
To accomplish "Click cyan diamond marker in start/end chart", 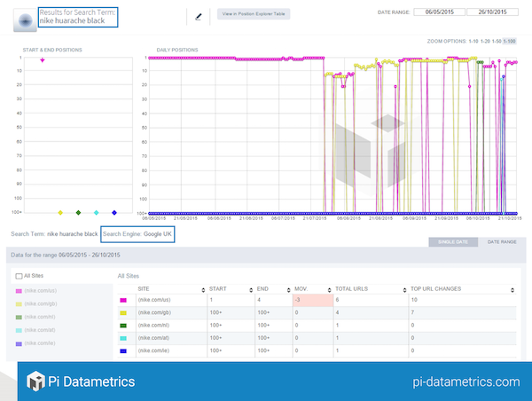I will pos(97,213).
